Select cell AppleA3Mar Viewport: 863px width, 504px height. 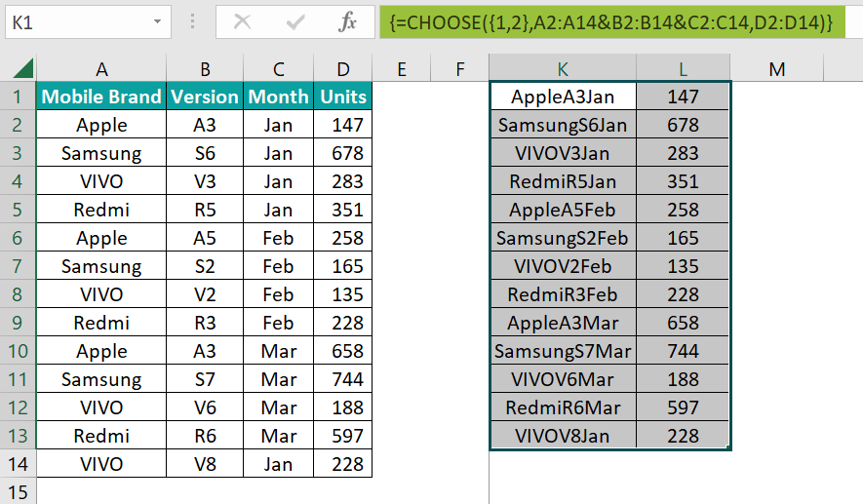[563, 323]
